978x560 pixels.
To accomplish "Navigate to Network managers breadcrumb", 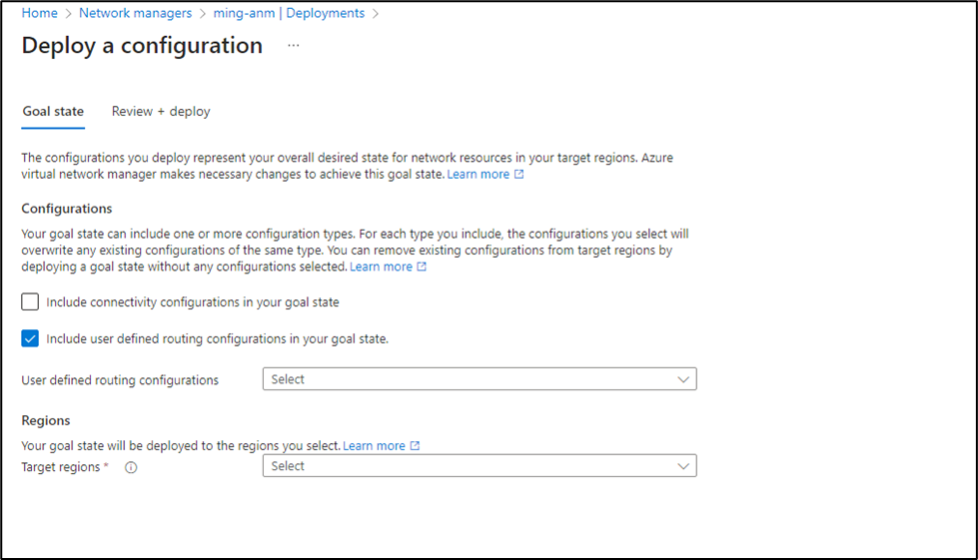I will (x=135, y=14).
